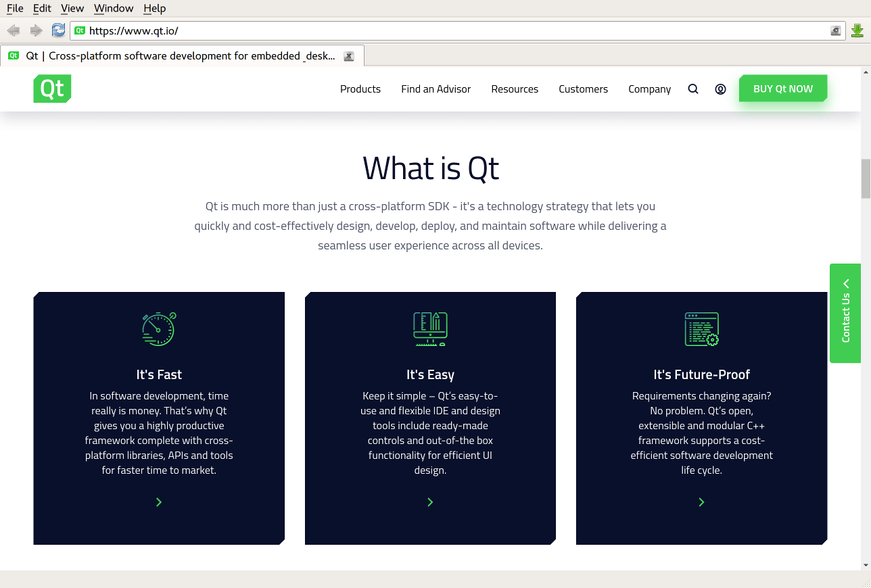Click the stopwatch icon on the It's Fast card
Viewport: 871px width, 588px height.
pyautogui.click(x=159, y=329)
